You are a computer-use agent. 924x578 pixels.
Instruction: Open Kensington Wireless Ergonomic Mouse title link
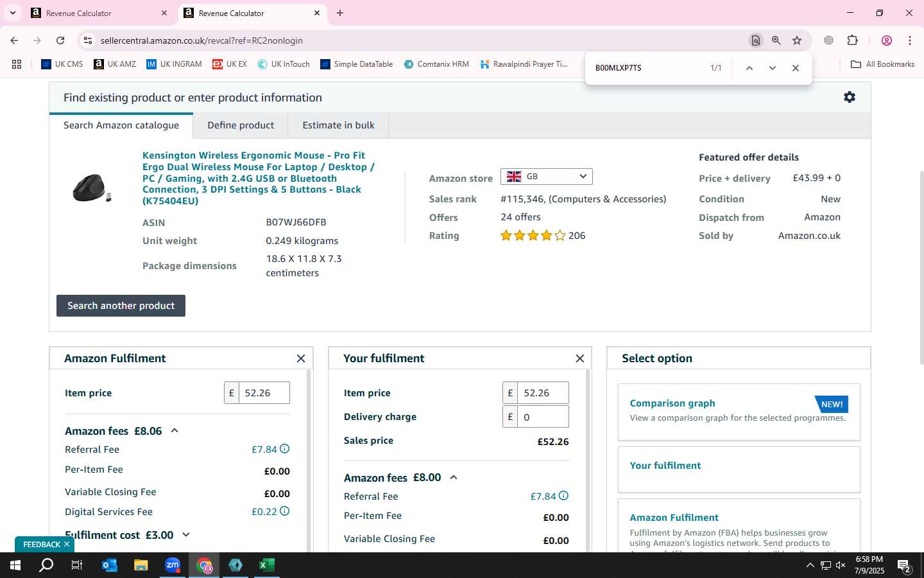(x=259, y=178)
